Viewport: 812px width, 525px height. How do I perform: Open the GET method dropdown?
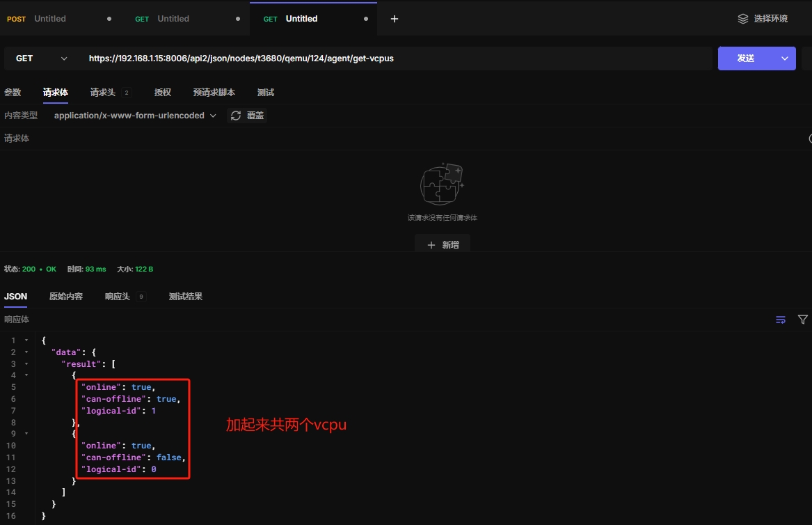42,58
